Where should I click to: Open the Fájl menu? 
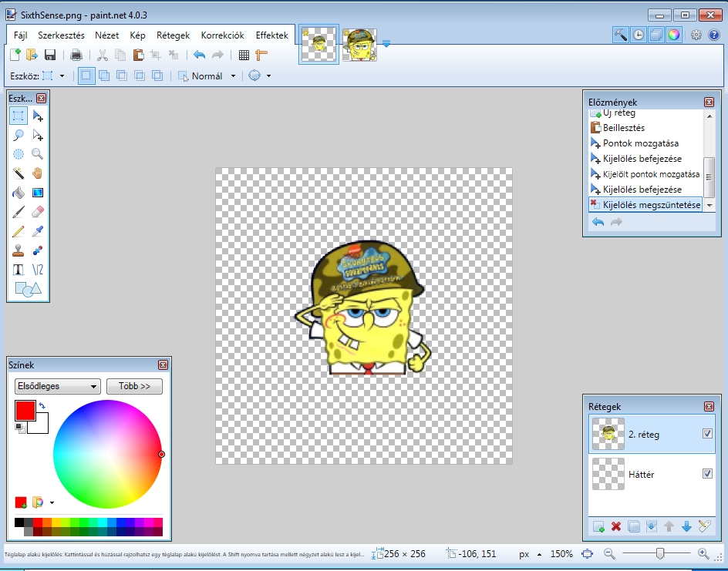point(20,35)
